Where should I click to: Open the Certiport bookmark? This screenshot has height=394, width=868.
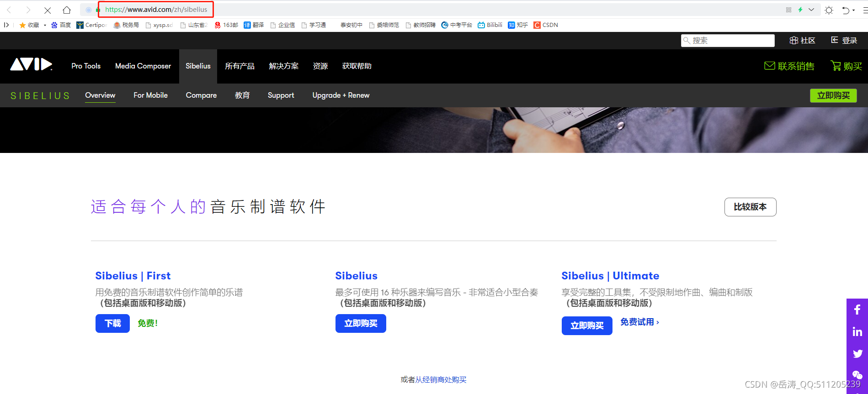coord(91,25)
